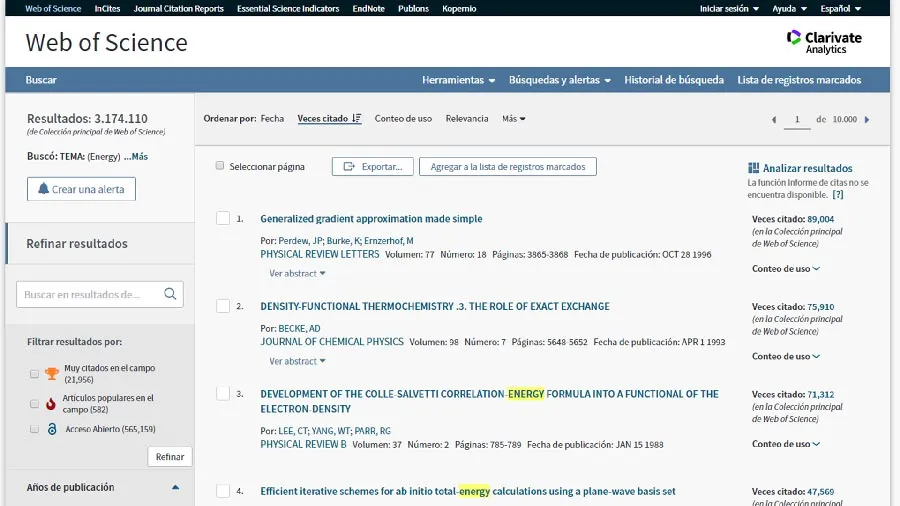Open the Journal Citation Reports tab

178,8
